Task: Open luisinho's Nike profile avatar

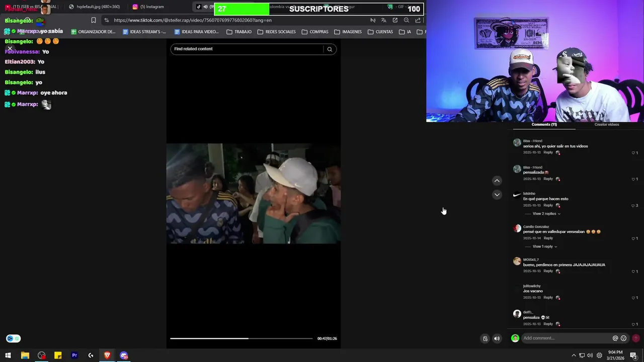Action: coord(517,195)
